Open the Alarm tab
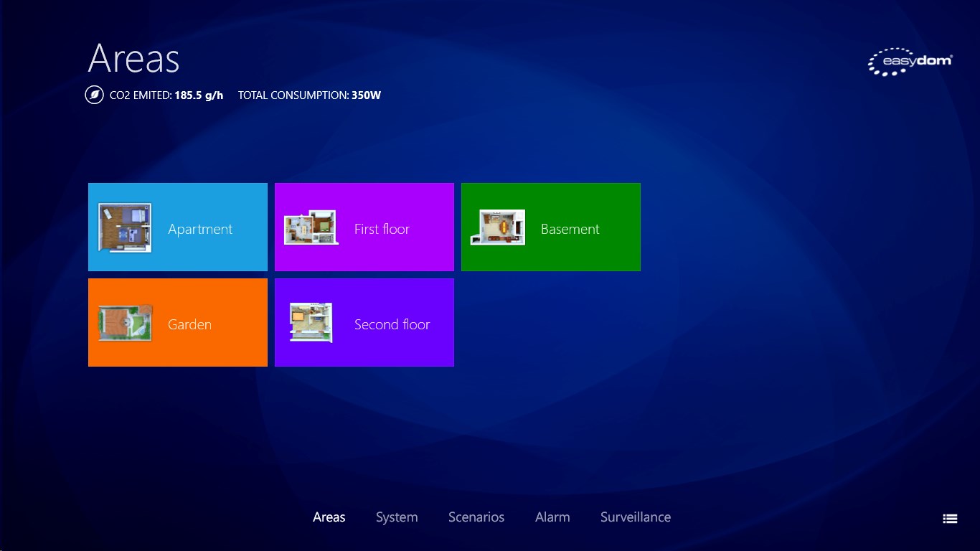This screenshot has width=980, height=551. pyautogui.click(x=552, y=517)
